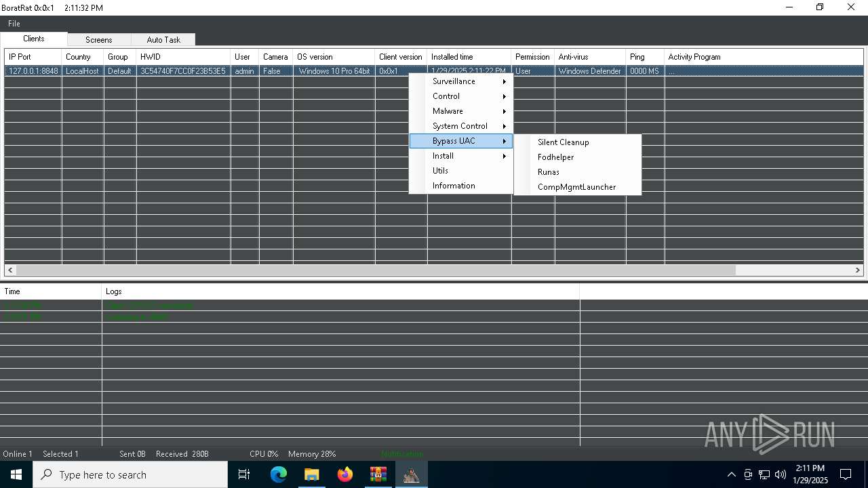The width and height of the screenshot is (868, 488).
Task: Click the Client version column header
Action: 401,57
